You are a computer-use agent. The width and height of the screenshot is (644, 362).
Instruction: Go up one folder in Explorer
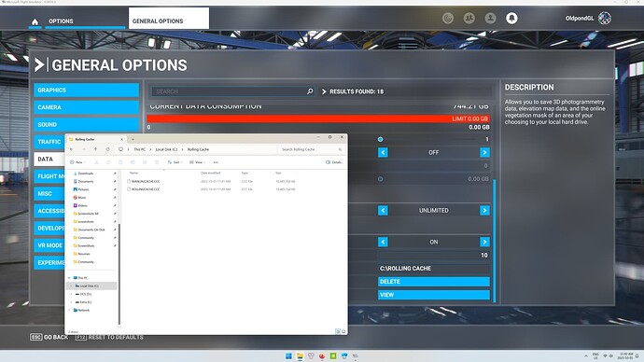tap(95, 149)
